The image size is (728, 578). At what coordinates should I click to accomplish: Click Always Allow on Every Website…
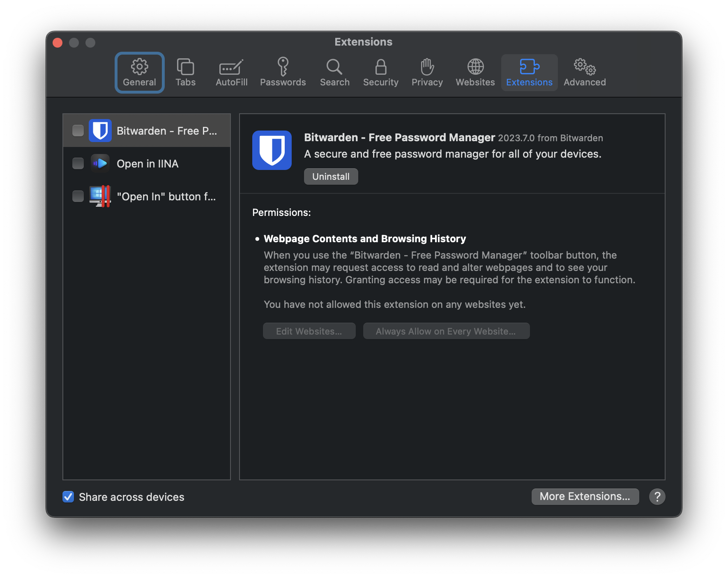447,331
